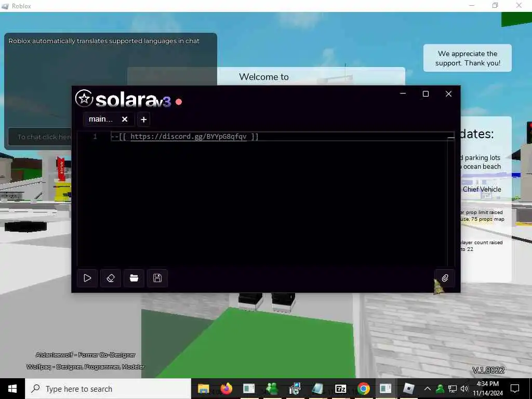Show hidden system tray icons
The height and width of the screenshot is (399, 532).
point(428,389)
